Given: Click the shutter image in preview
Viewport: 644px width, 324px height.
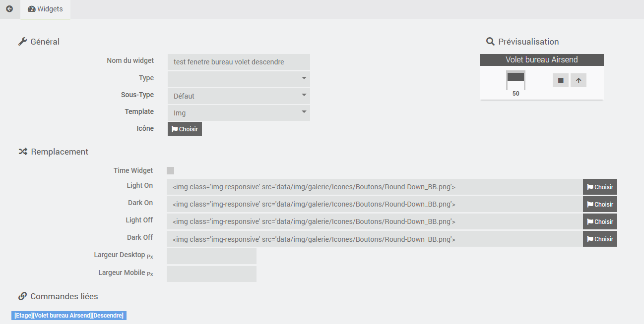Looking at the screenshot, I should point(515,80).
